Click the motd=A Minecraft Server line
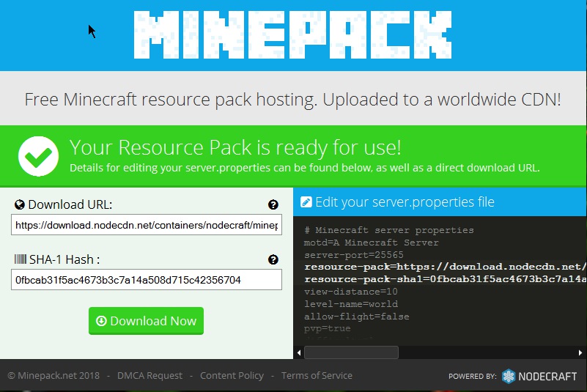This screenshot has width=587, height=392. coord(371,243)
